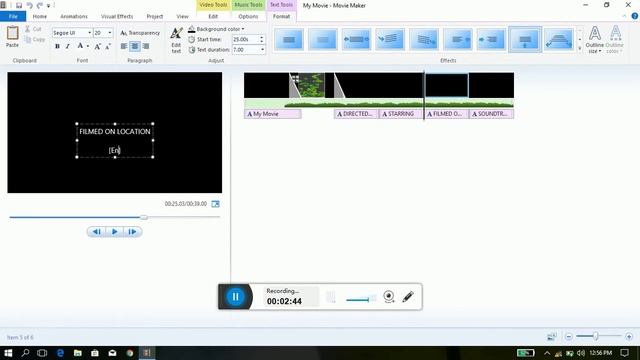Open the Video Tools Edit tab
640x360 pixels.
(213, 16)
